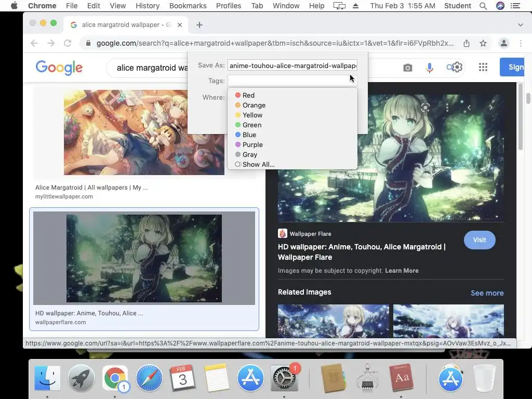Screen dimensions: 532x399
Task: Click the Sign in button
Action: pos(512,67)
